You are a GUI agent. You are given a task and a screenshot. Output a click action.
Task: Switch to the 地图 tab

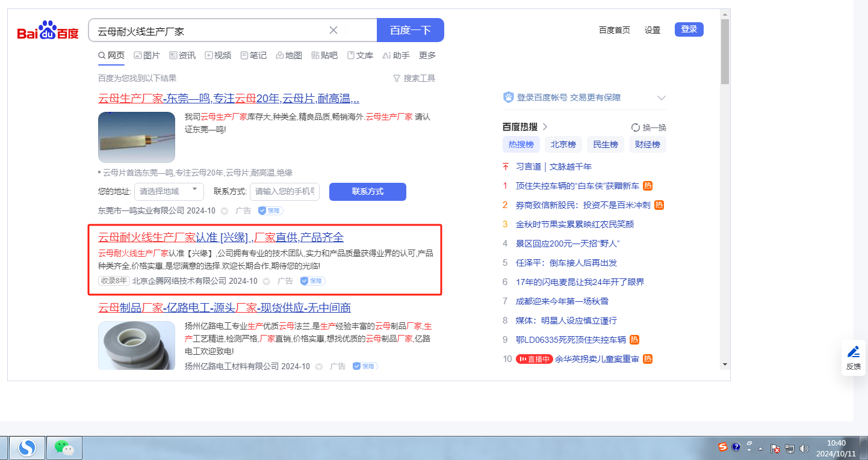(x=289, y=55)
